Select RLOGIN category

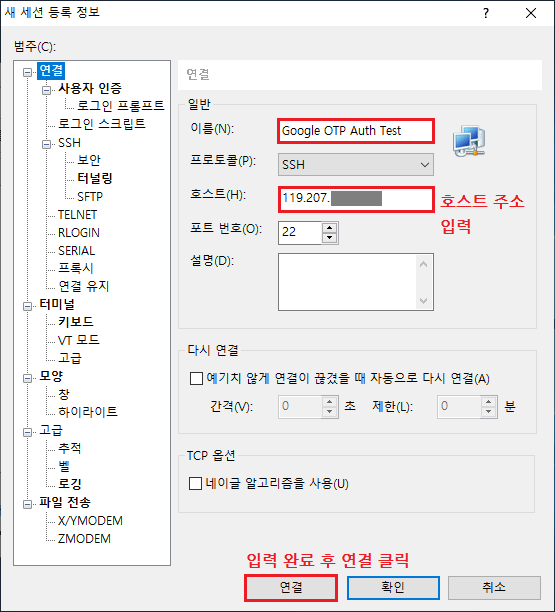pyautogui.click(x=79, y=233)
